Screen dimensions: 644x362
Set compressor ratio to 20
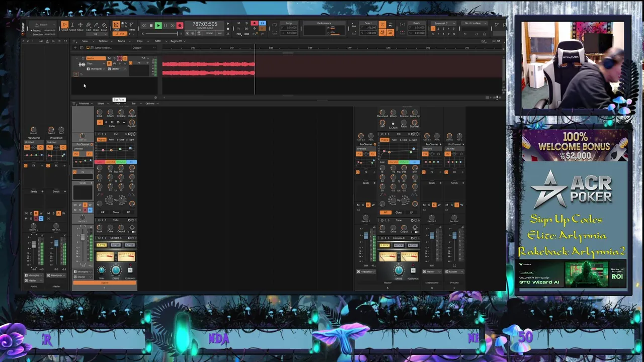click(118, 122)
